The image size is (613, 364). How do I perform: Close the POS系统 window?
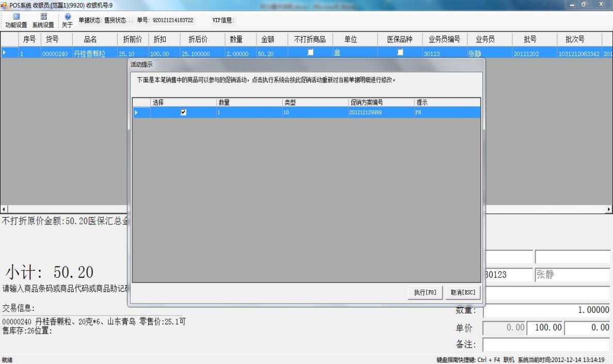click(x=601, y=5)
